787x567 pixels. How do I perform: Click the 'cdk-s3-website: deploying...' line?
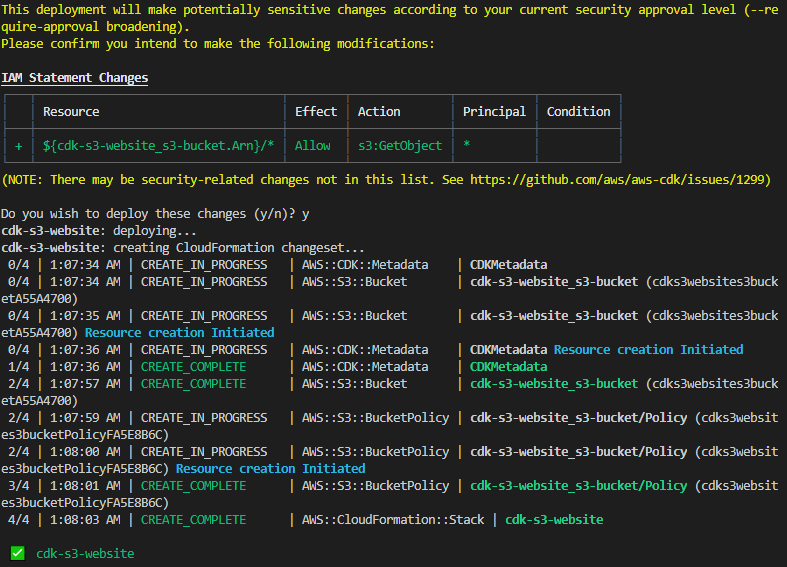[x=99, y=231]
